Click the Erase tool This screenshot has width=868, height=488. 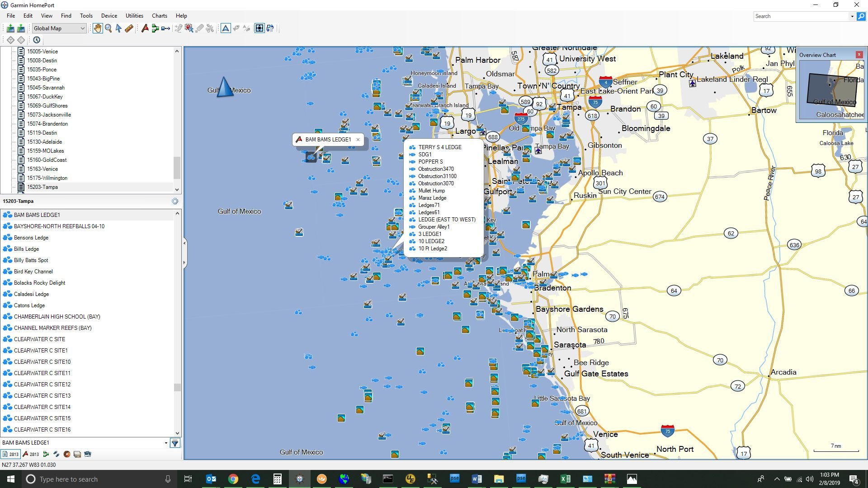coord(199,28)
